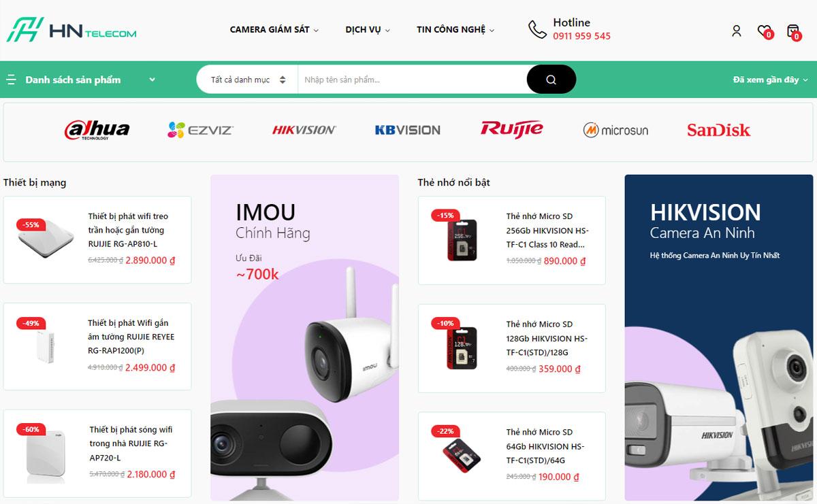Screen dimensions: 817x504
Task: Open the shopping cart icon
Action: click(793, 31)
